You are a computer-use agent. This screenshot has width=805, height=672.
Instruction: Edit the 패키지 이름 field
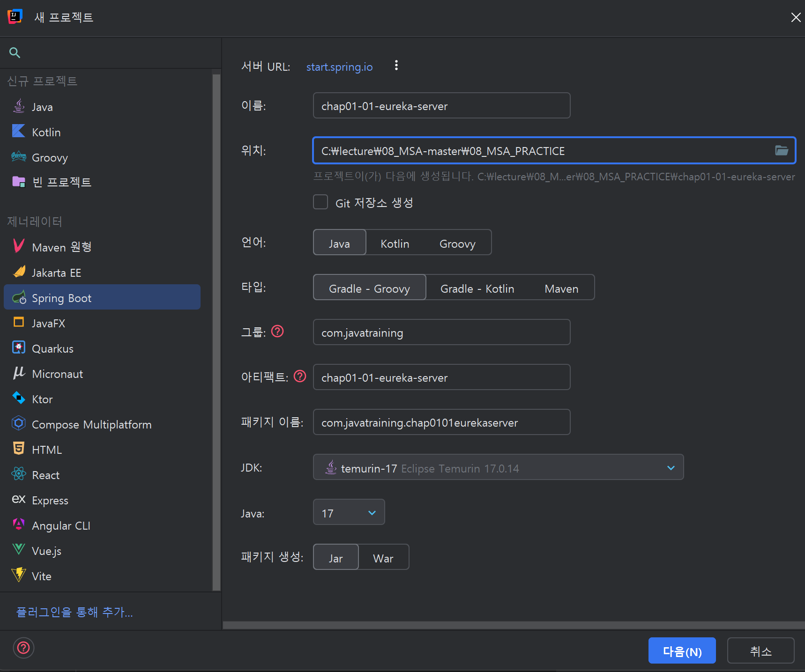[442, 422]
